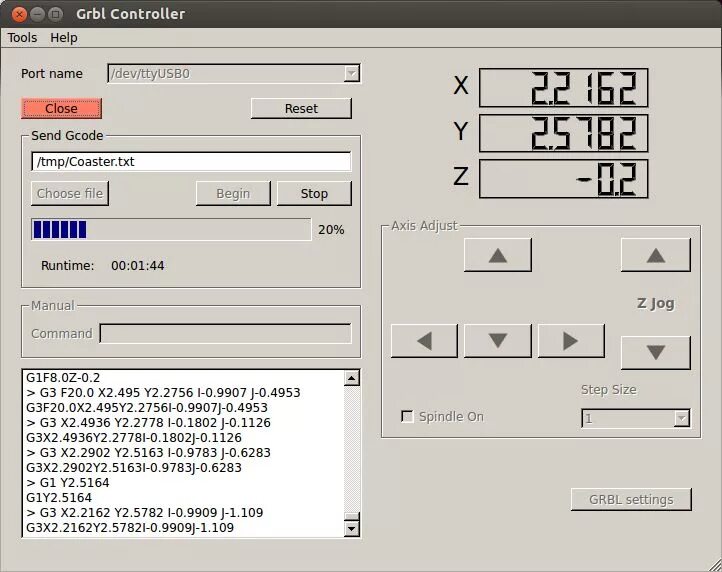Click the log scrollbar up arrow
This screenshot has height=572, width=722.
(351, 379)
